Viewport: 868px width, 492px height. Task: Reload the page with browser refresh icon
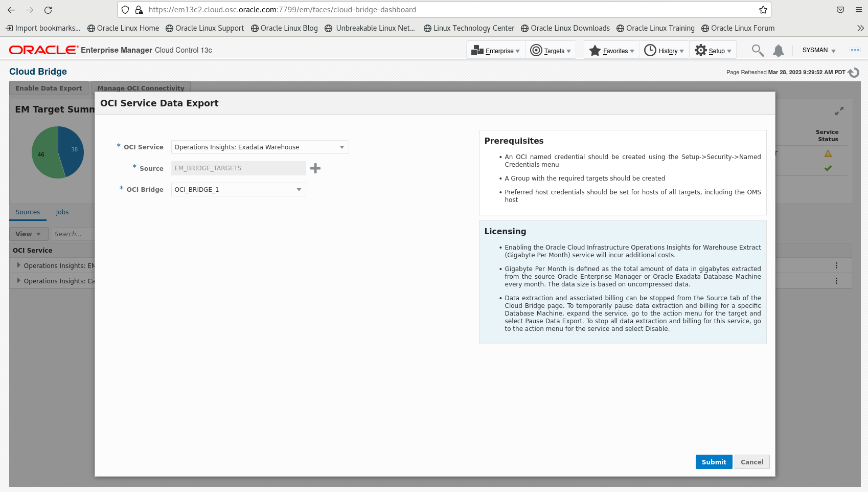pos(48,10)
